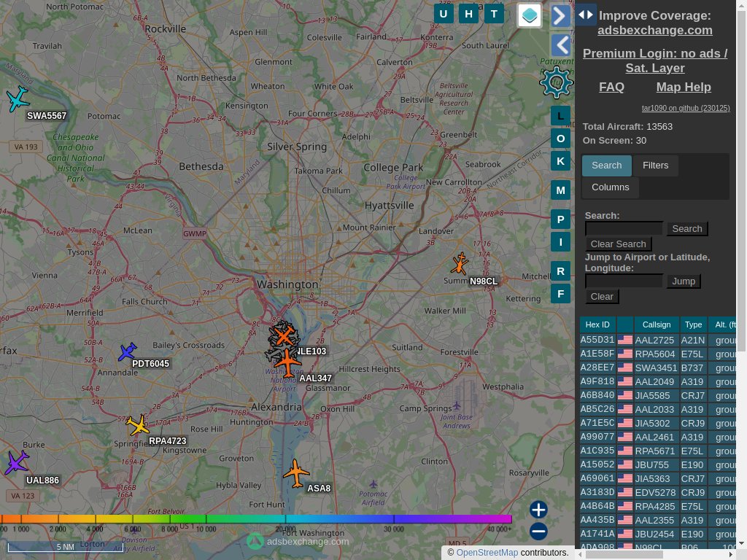This screenshot has height=560, width=747.
Task: Click the R map option button
Action: (561, 271)
